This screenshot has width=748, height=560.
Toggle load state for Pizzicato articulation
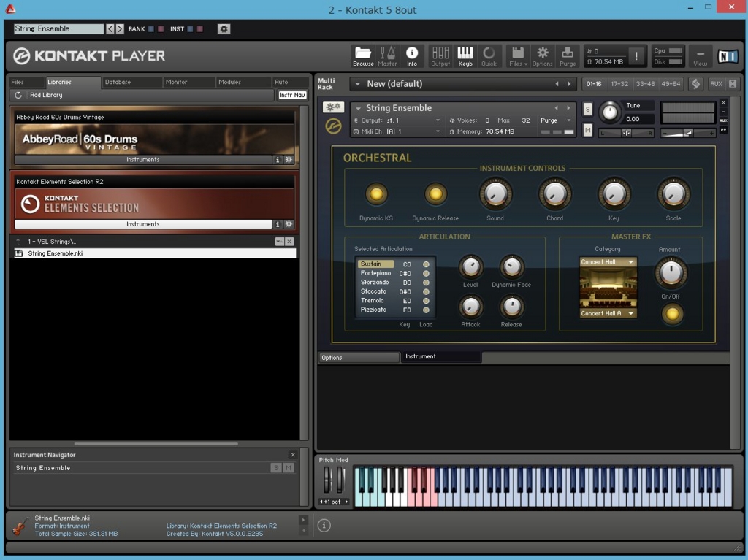(426, 310)
